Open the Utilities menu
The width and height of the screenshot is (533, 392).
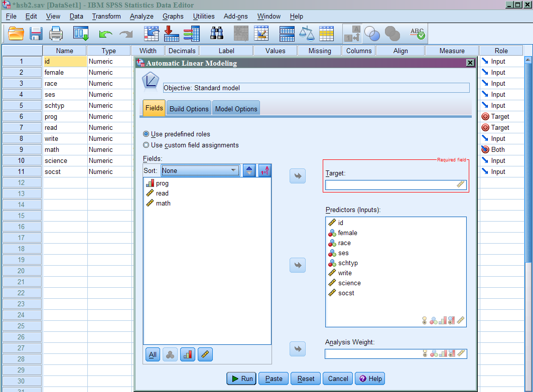pos(204,16)
